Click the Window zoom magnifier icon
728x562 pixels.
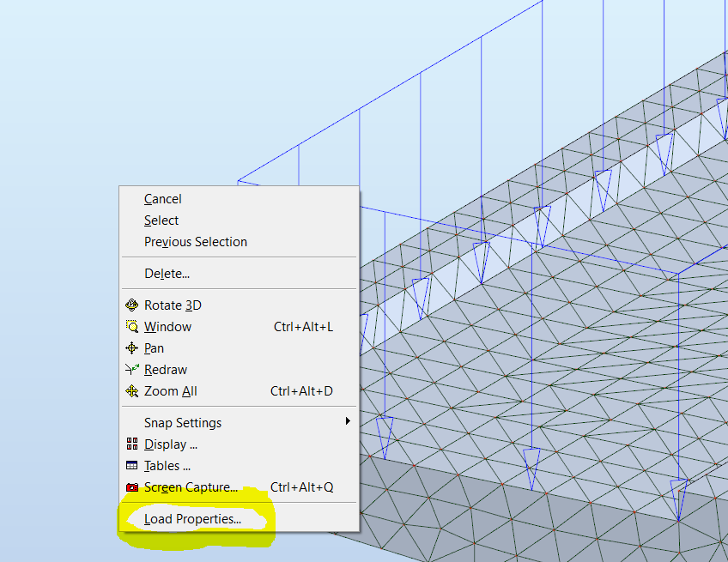point(132,326)
